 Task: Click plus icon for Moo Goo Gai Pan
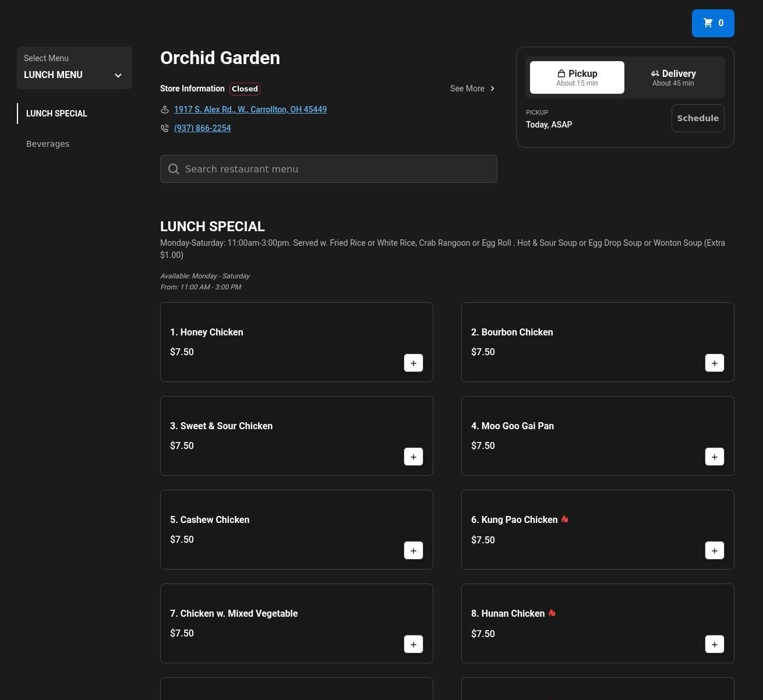click(x=714, y=457)
